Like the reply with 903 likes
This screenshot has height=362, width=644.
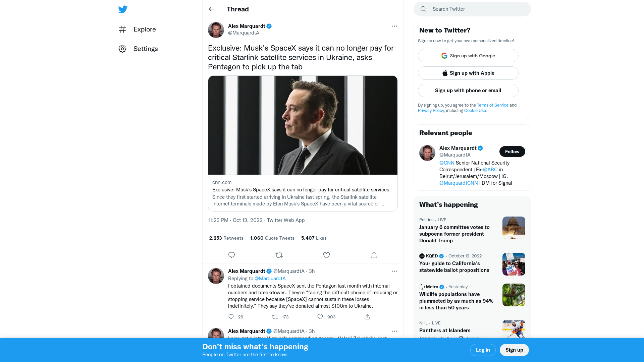click(x=320, y=316)
